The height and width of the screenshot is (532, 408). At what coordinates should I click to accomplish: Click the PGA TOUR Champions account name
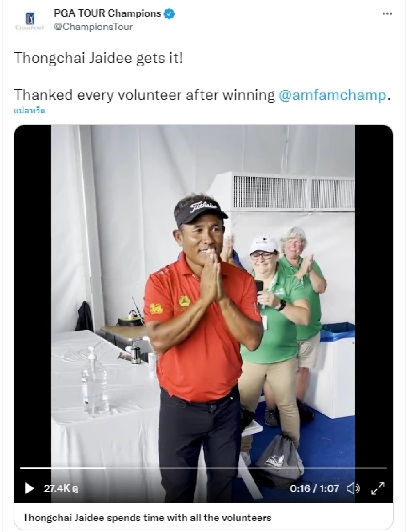tap(107, 14)
